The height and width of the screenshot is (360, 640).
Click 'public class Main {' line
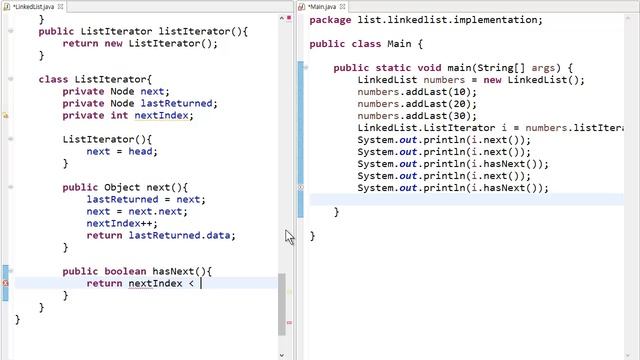[366, 44]
